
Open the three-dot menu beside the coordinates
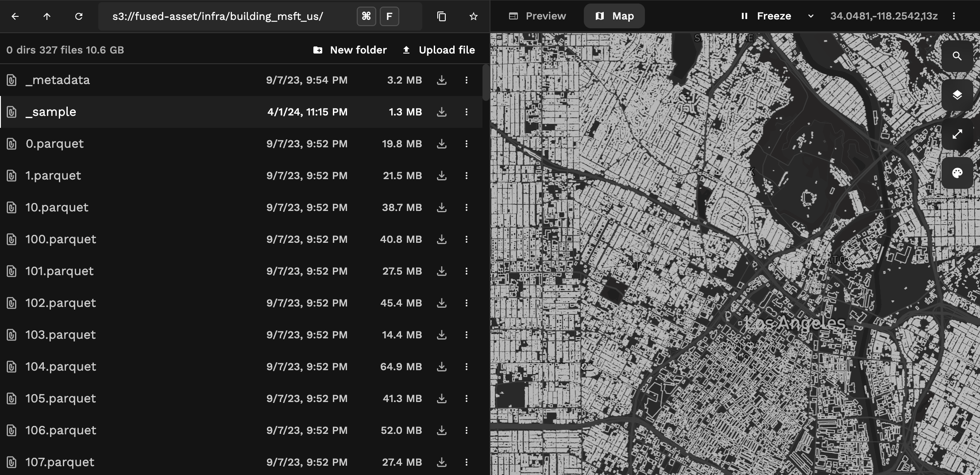[x=954, y=16]
